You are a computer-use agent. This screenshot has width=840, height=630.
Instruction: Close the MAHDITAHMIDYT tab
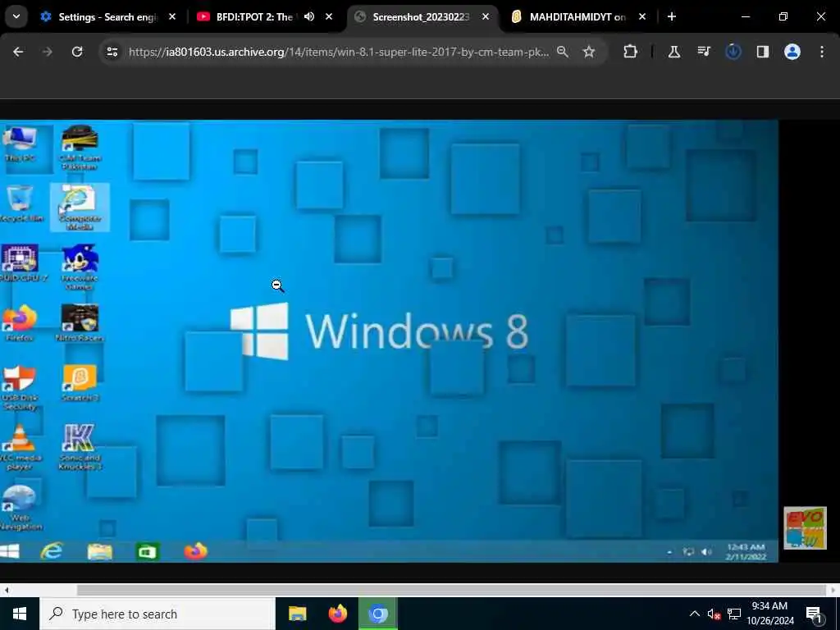click(x=642, y=16)
